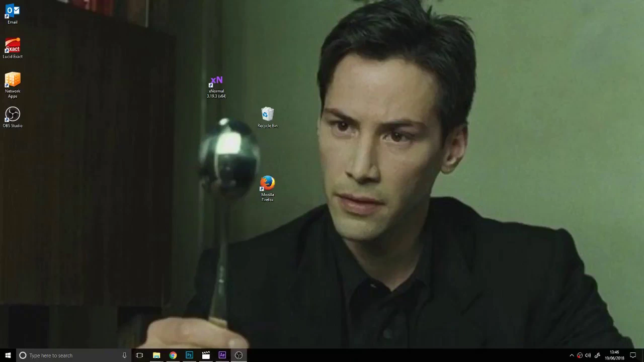Image resolution: width=644 pixels, height=362 pixels.
Task: Switch to Photoshop in the taskbar
Action: (x=189, y=355)
